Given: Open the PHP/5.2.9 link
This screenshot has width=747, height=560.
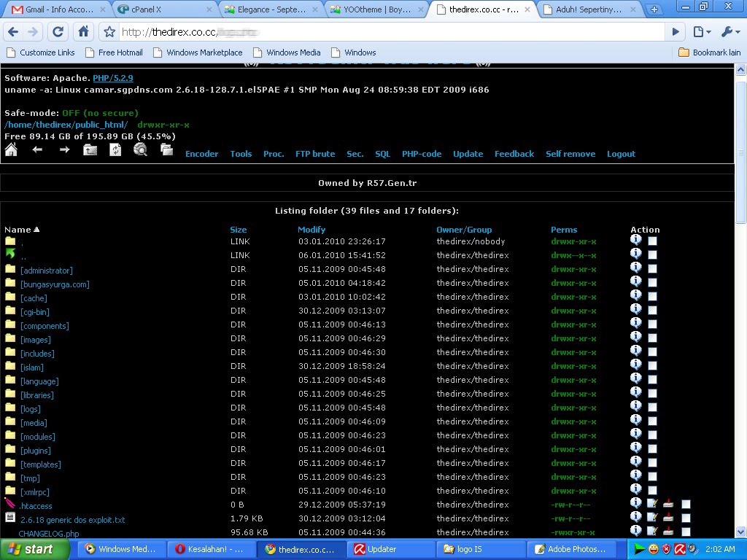Looking at the screenshot, I should pos(113,78).
